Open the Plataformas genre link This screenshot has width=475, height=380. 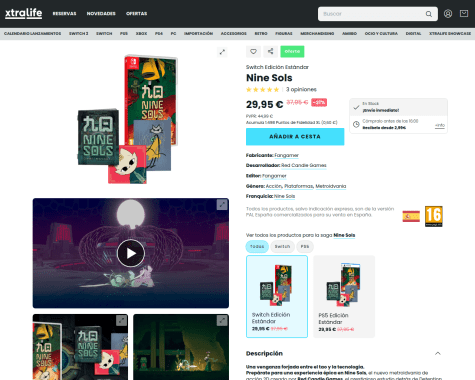(299, 186)
